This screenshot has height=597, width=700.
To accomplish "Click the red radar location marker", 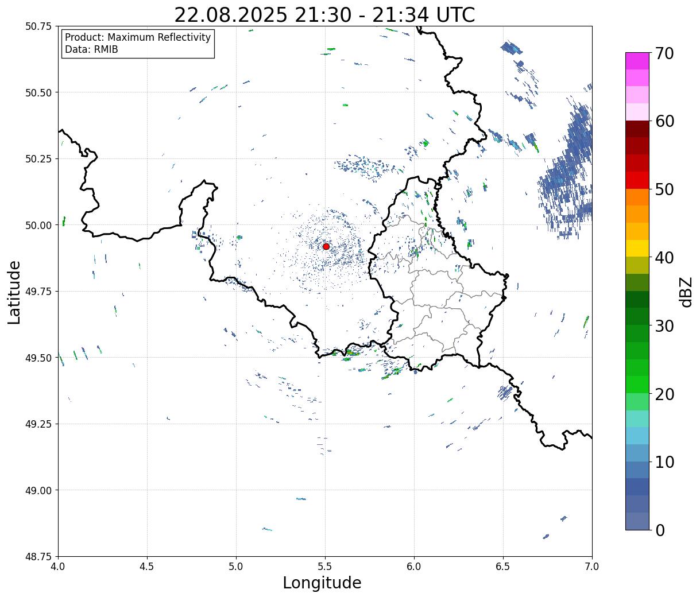I will [x=326, y=246].
